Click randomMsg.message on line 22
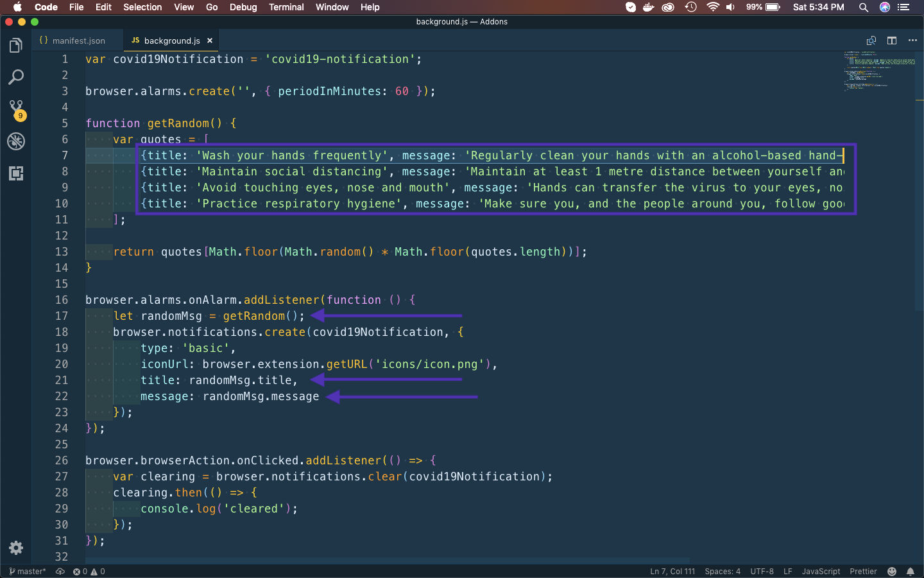Viewport: 924px width, 578px height. pos(261,396)
